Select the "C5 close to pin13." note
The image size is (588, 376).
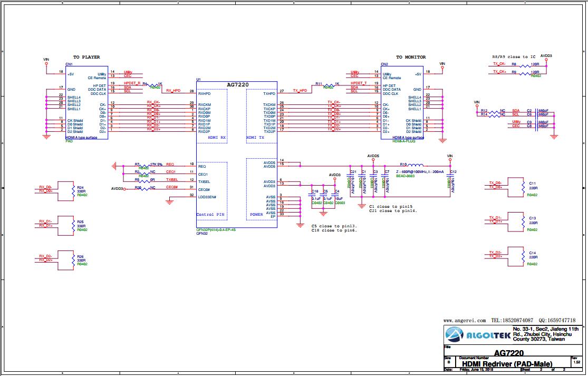tap(334, 226)
